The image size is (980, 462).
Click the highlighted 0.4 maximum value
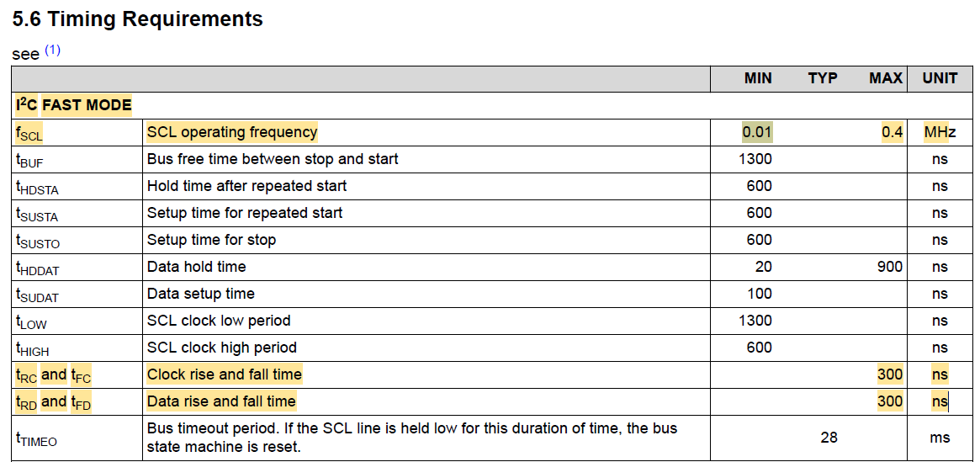pyautogui.click(x=892, y=132)
